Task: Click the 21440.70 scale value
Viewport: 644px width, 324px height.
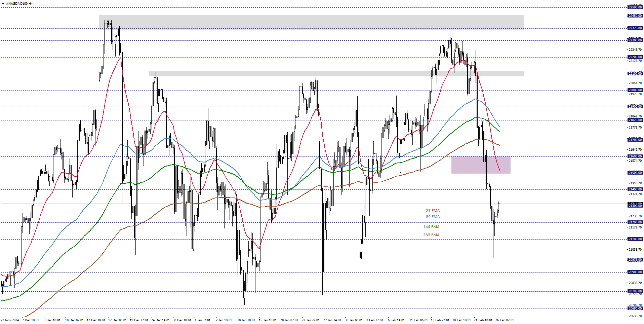Action: (635, 183)
